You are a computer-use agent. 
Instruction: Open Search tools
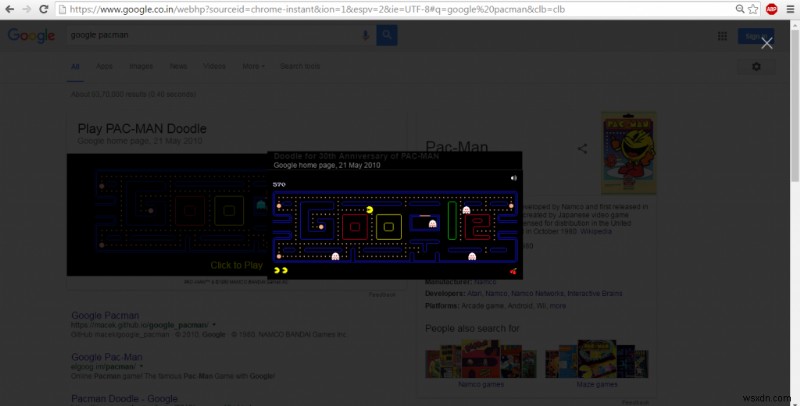pos(300,66)
